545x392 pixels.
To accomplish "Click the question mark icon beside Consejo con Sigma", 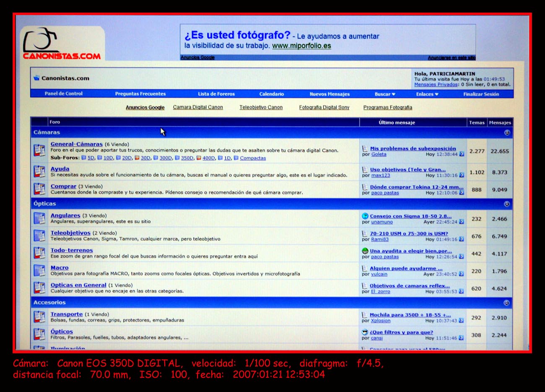I will tap(365, 216).
